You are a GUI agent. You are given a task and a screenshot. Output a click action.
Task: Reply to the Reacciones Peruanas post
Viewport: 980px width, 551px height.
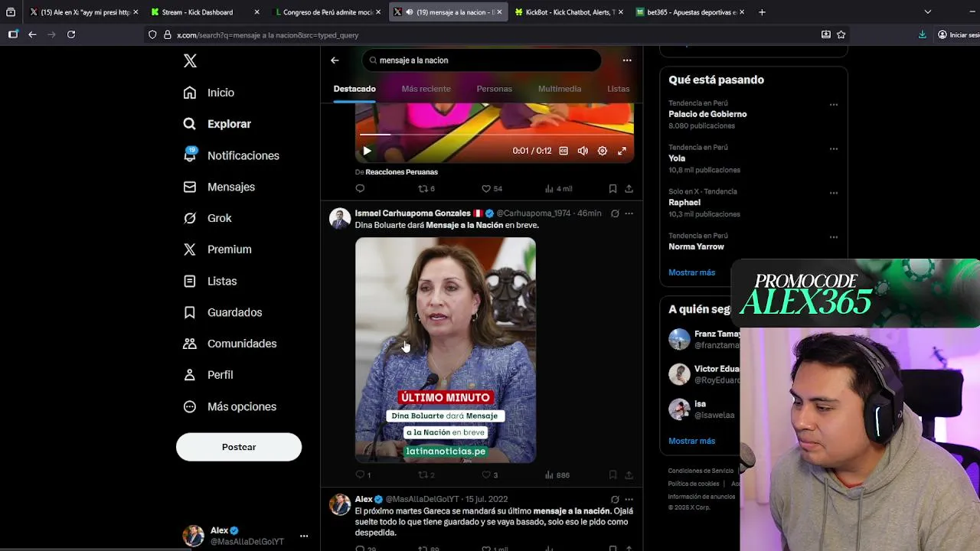[x=360, y=188]
